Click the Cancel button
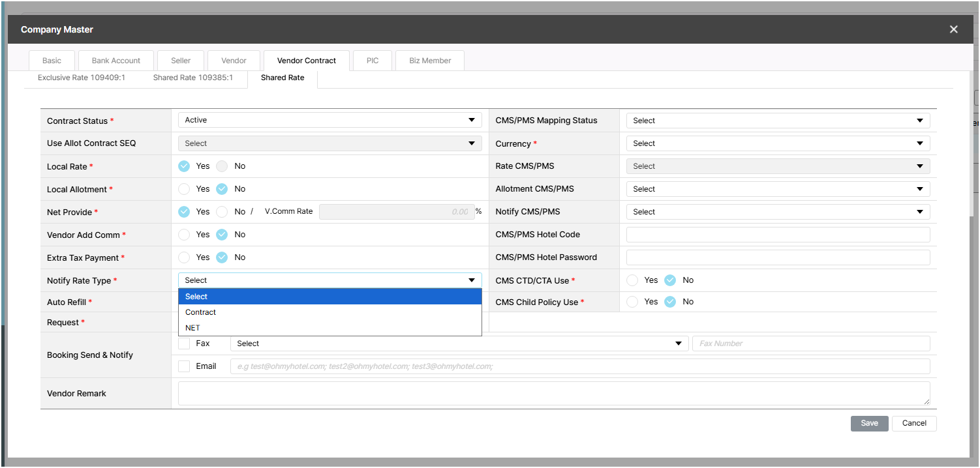This screenshot has height=468, width=980. point(913,423)
